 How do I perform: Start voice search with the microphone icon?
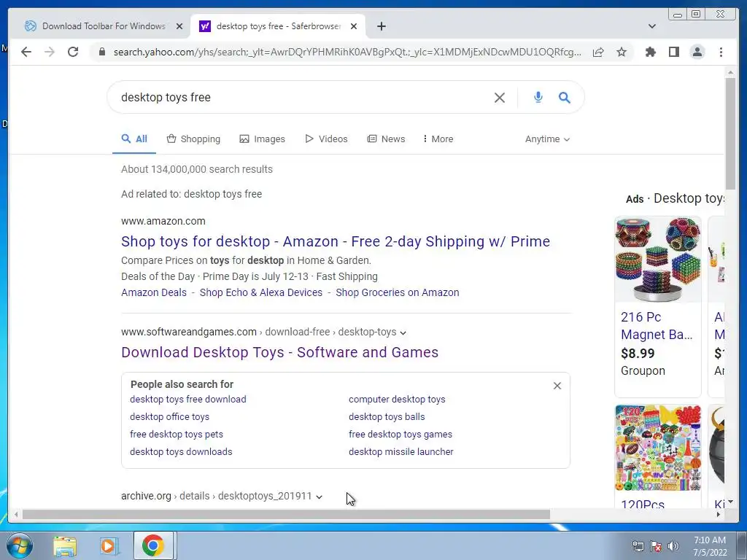click(538, 97)
